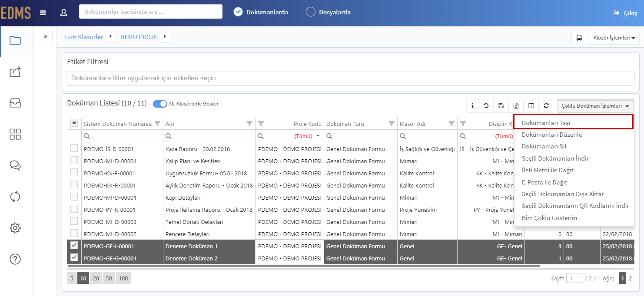Viewport: 644px width, 296px height.
Task: Open the share/outgoing icon in sidebar
Action: tap(15, 72)
